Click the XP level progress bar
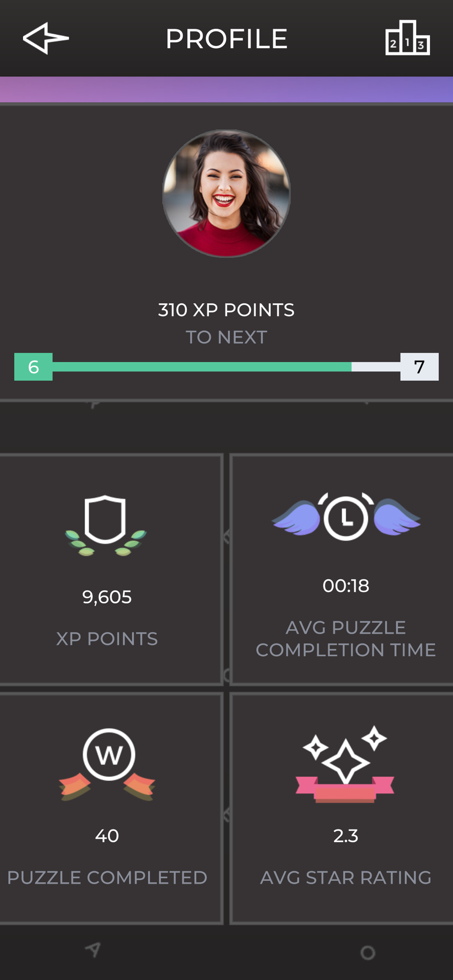 click(226, 367)
